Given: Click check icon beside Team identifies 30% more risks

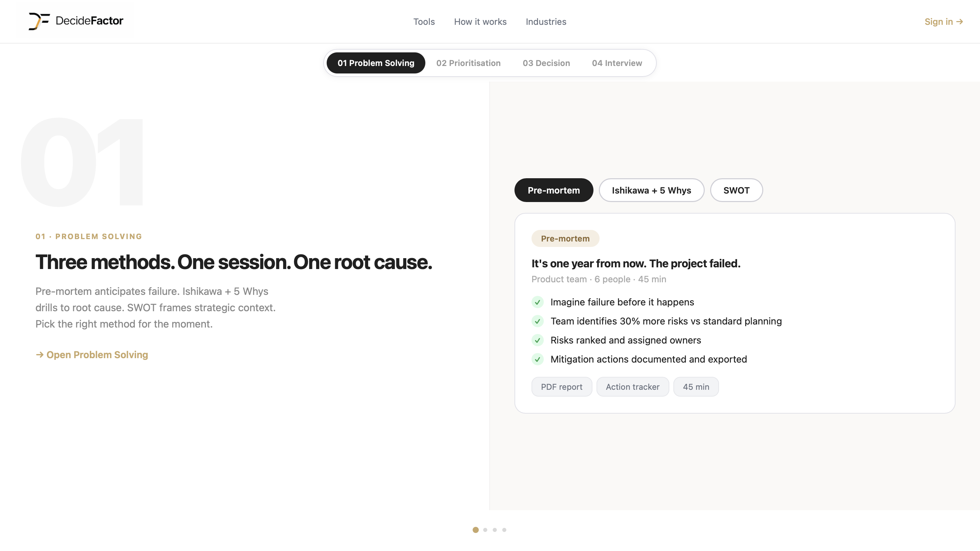Looking at the screenshot, I should pos(537,321).
